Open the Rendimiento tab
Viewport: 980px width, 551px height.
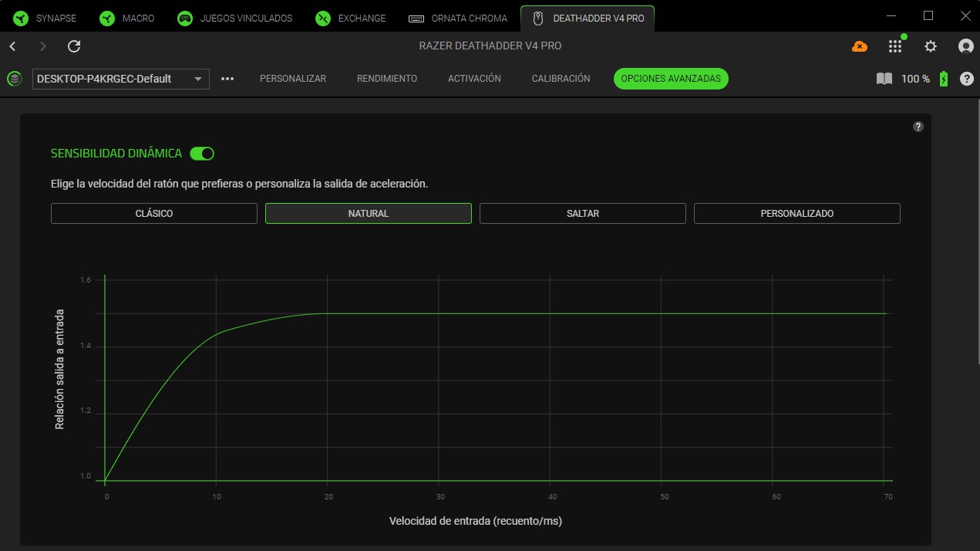point(387,79)
